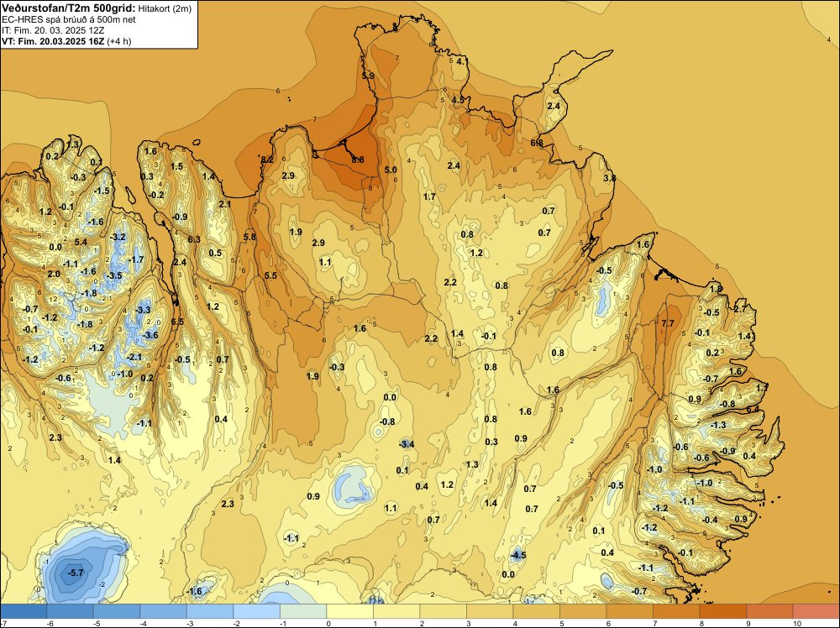The image size is (840, 628).
Task: Click the 6.8 temperature value
Action: (x=537, y=143)
